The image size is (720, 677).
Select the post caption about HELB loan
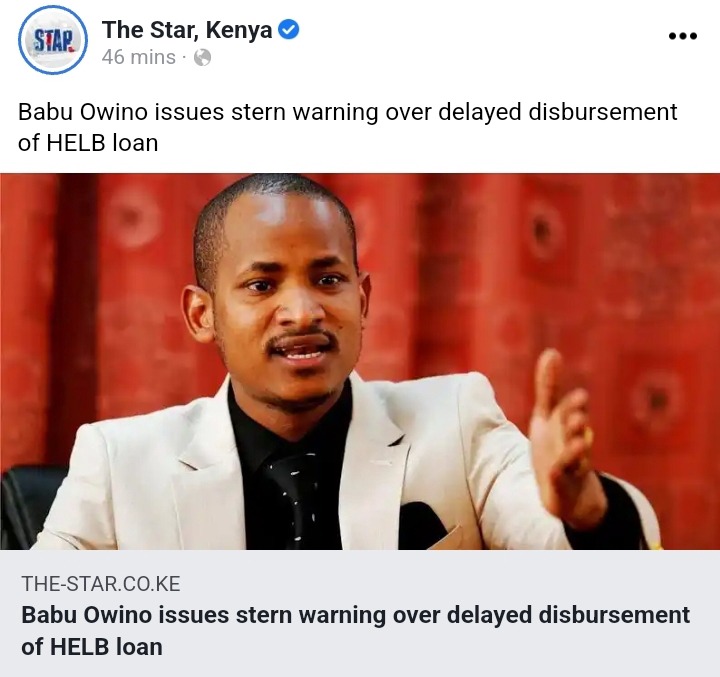click(x=348, y=127)
